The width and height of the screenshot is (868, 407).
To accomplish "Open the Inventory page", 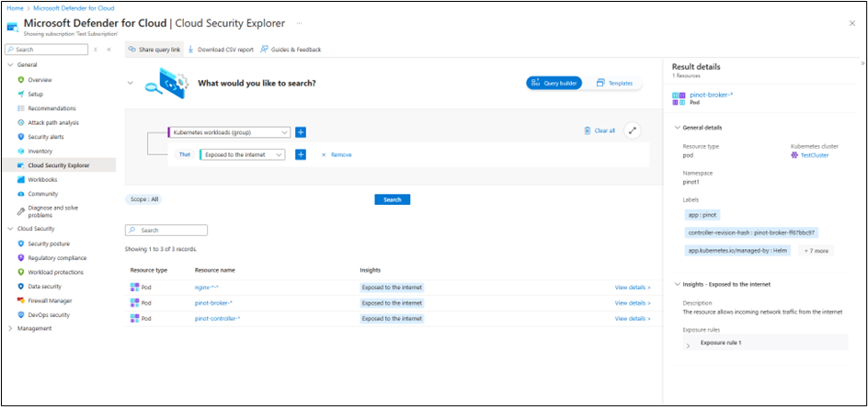I will pyautogui.click(x=40, y=151).
